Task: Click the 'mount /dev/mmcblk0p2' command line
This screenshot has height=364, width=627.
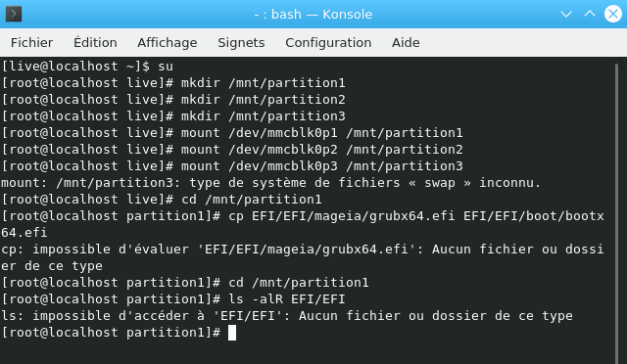Action: point(232,150)
